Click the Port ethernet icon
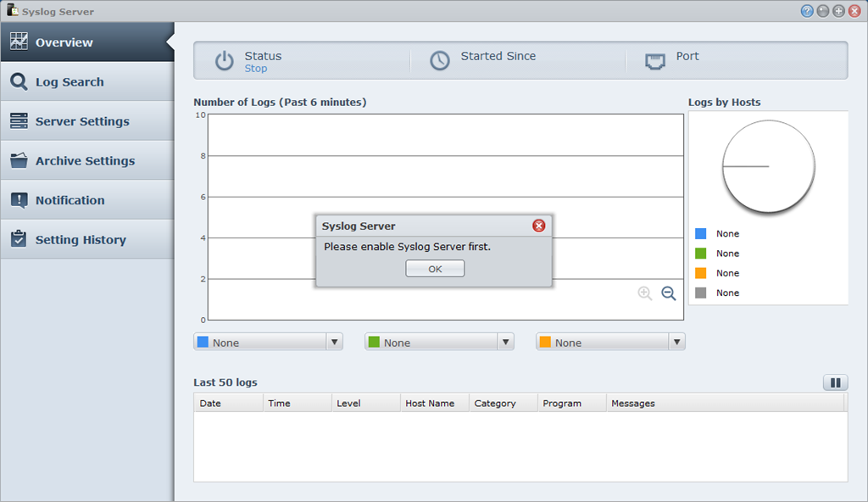This screenshot has width=868, height=502. 654,61
